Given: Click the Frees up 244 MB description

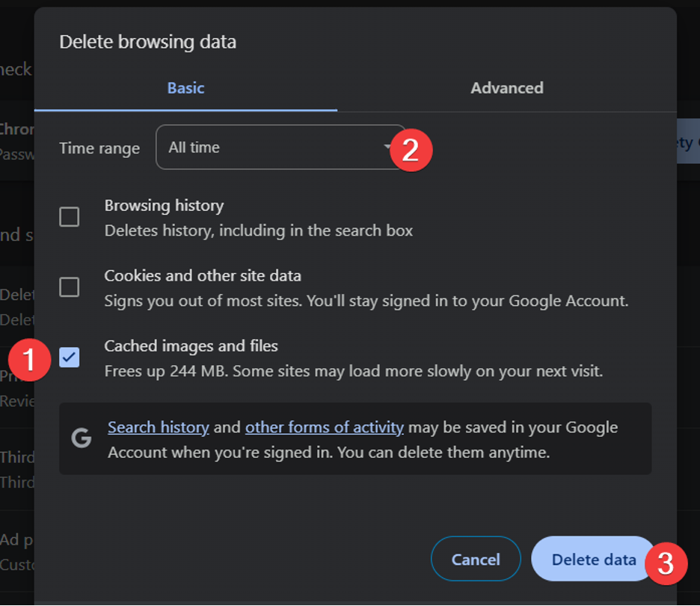Looking at the screenshot, I should (353, 371).
